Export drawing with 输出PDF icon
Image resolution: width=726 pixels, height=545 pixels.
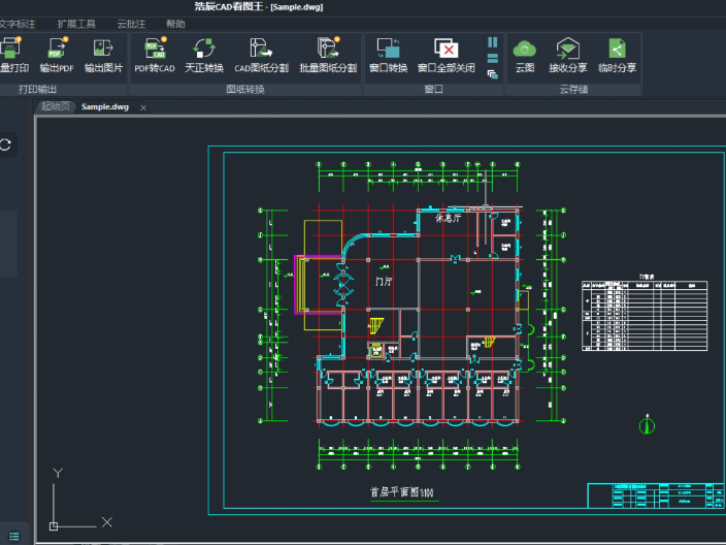coord(56,49)
